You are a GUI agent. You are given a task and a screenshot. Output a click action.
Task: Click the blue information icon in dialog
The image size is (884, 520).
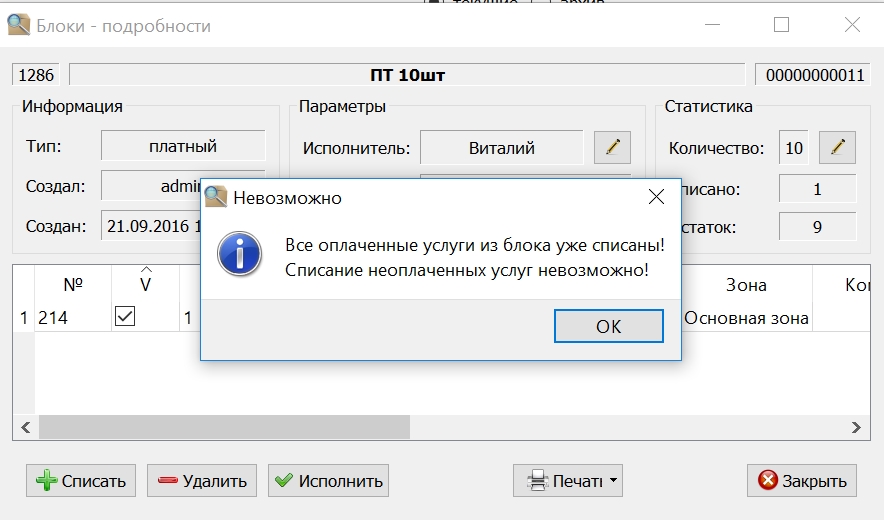click(x=239, y=254)
